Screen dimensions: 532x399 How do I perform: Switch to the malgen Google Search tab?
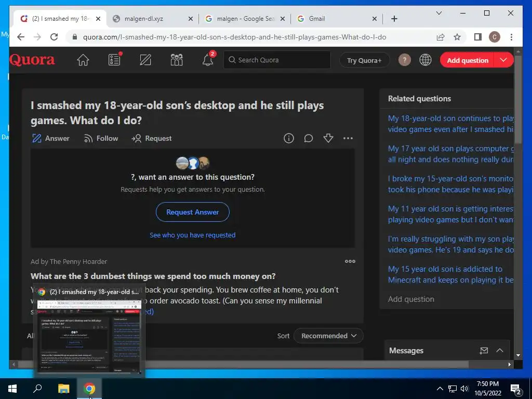(x=245, y=19)
